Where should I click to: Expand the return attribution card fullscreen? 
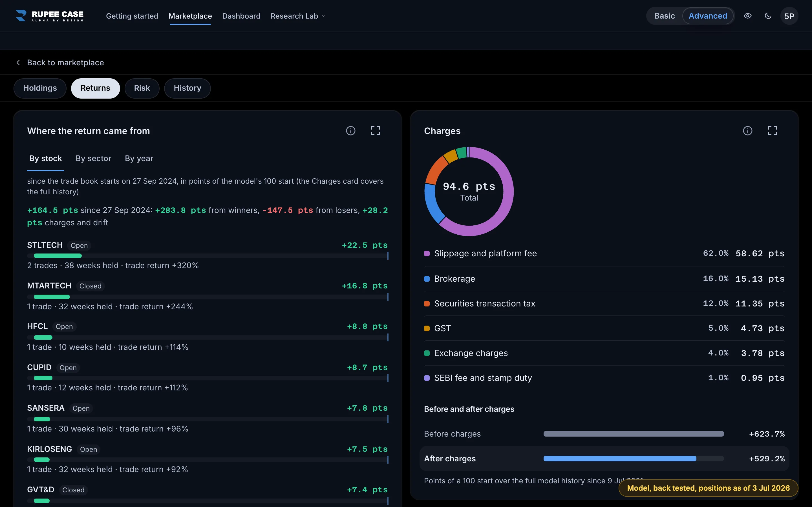click(376, 131)
